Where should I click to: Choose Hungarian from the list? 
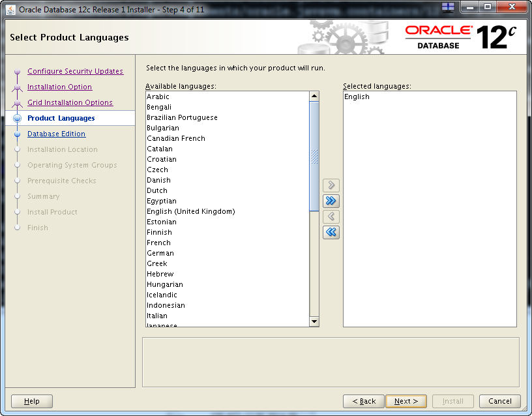(x=228, y=284)
